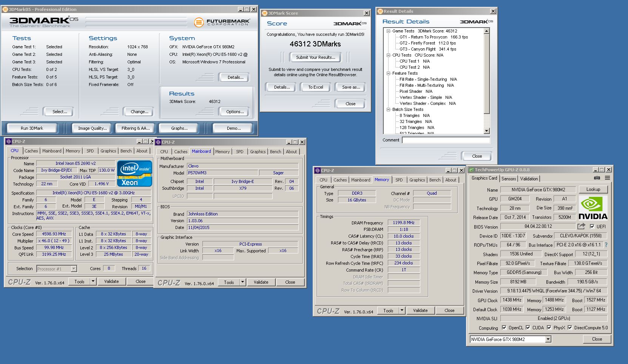Click the Change settings button
Viewport: 628px width, 364px height.
139,112
